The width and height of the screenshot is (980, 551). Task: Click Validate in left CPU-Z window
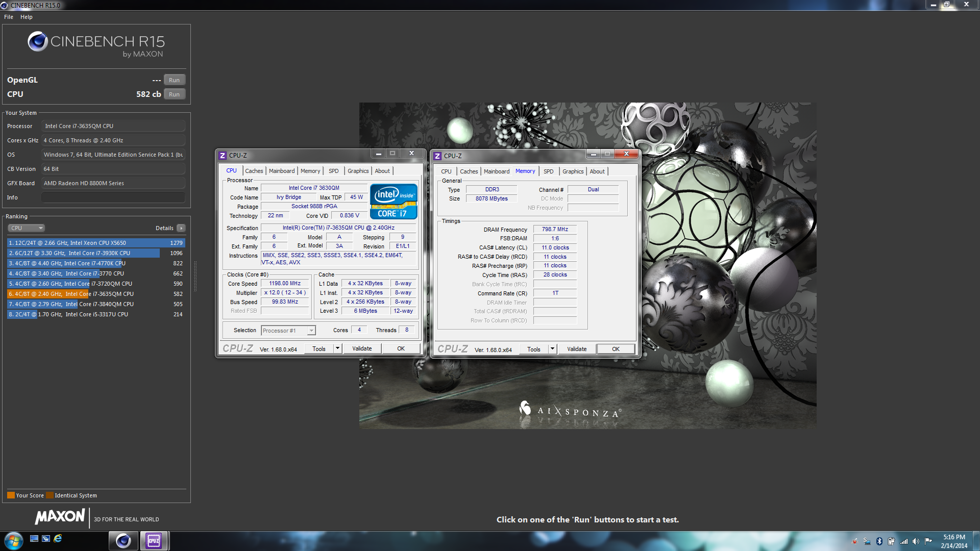tap(362, 349)
